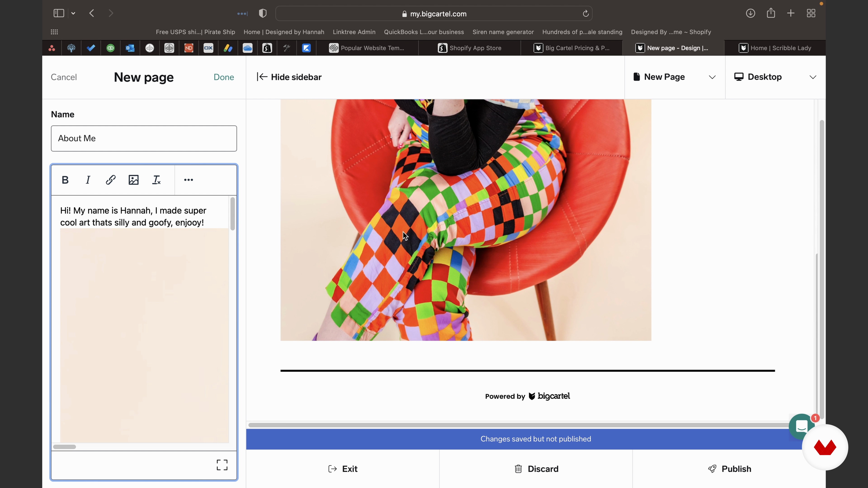This screenshot has width=868, height=488.
Task: Switch to Shopify App Store tab
Action: (470, 48)
